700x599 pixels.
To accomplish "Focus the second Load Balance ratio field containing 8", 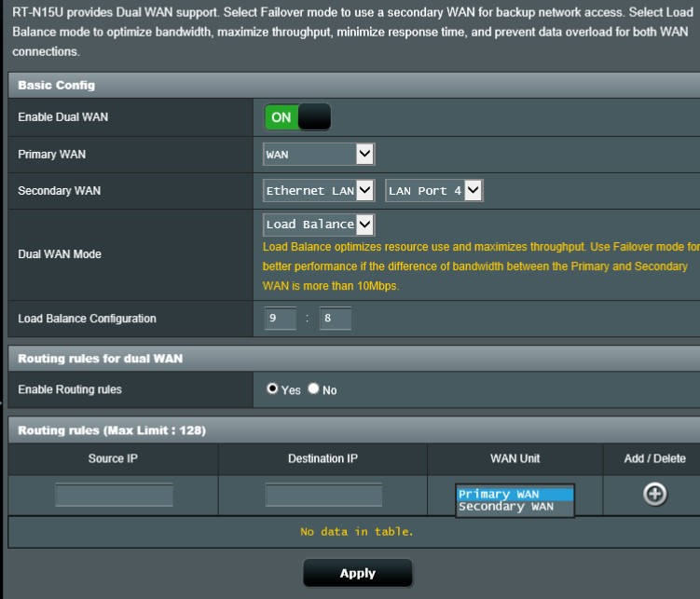I will 336,319.
